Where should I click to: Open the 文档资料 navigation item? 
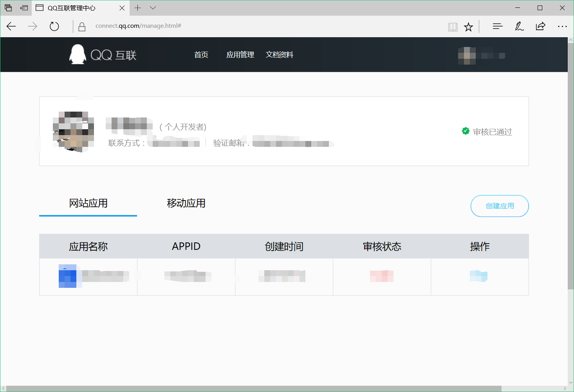(279, 55)
